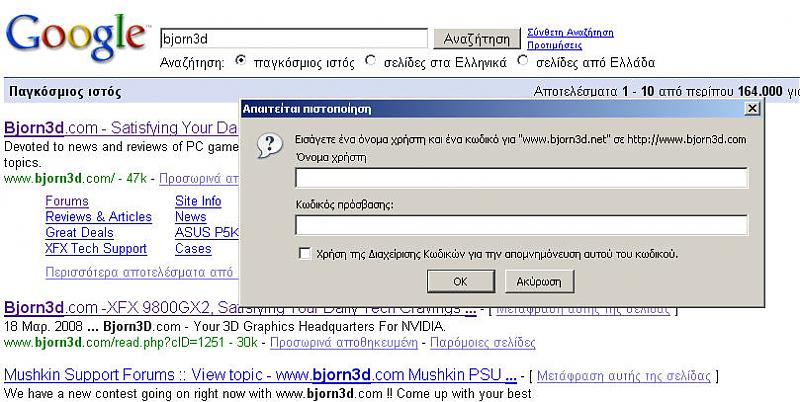The height and width of the screenshot is (402, 800).
Task: Click the Όνομα χρήστη username field
Action: [521, 178]
